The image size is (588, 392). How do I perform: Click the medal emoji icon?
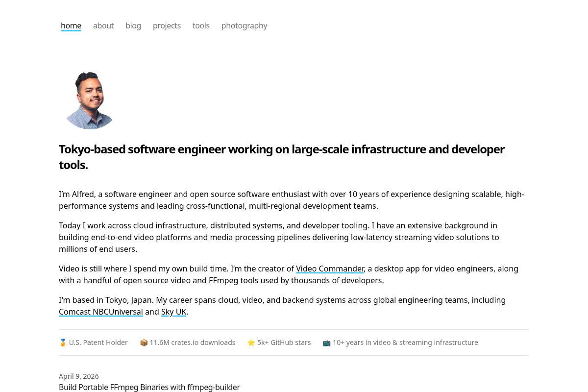pyautogui.click(x=63, y=343)
